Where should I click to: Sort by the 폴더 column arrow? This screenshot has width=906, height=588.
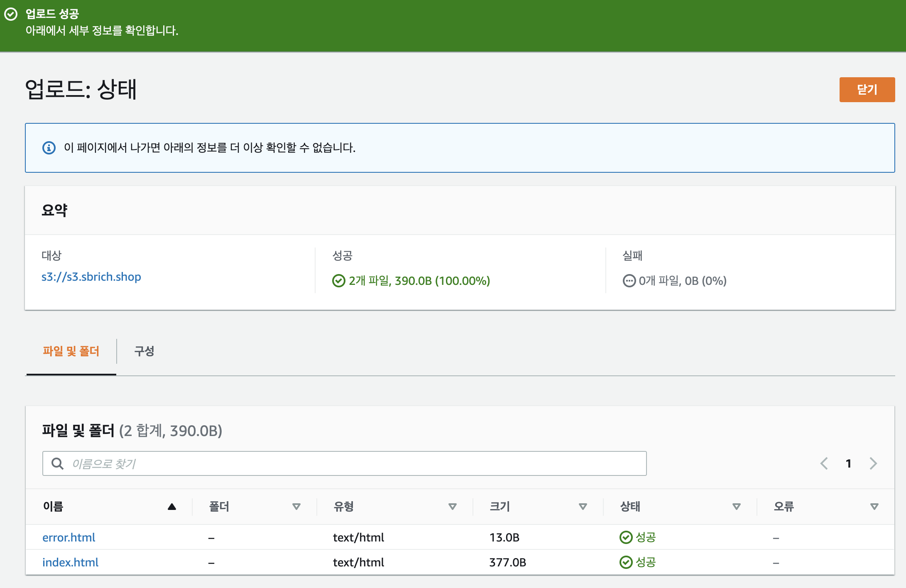click(x=296, y=507)
